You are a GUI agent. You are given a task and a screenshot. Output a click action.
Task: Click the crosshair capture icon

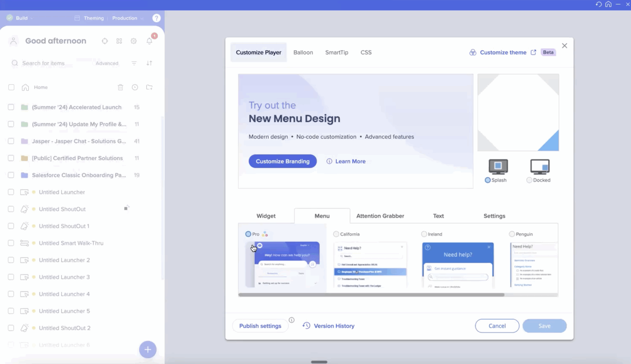pos(105,41)
